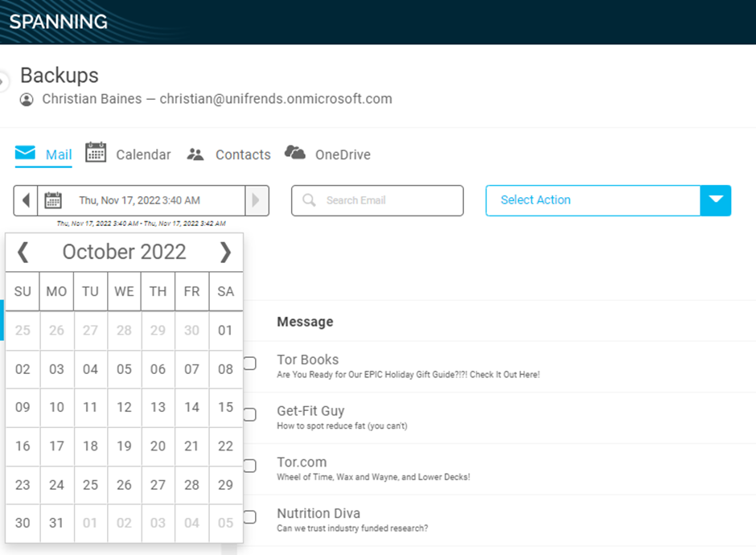Select the Tor.com message checkbox

[x=249, y=466]
